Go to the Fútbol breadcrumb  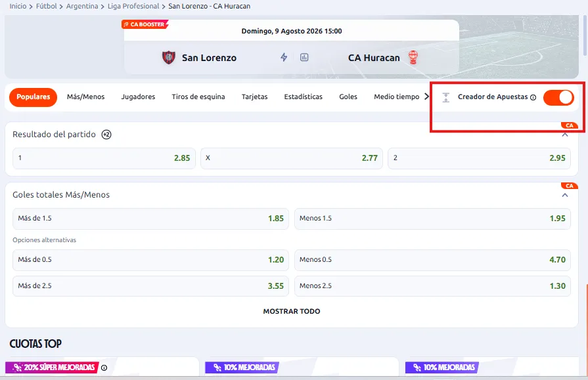(x=47, y=7)
